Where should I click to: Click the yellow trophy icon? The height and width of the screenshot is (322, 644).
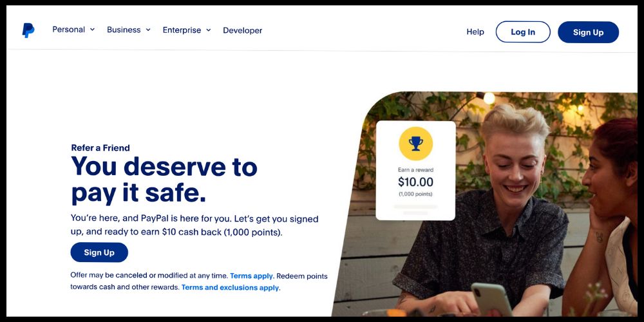tap(415, 144)
